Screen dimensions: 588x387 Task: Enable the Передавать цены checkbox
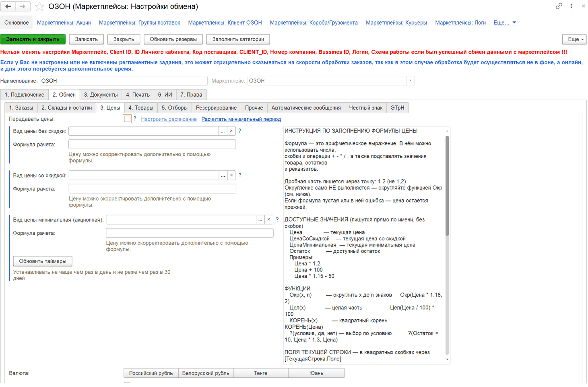point(127,119)
